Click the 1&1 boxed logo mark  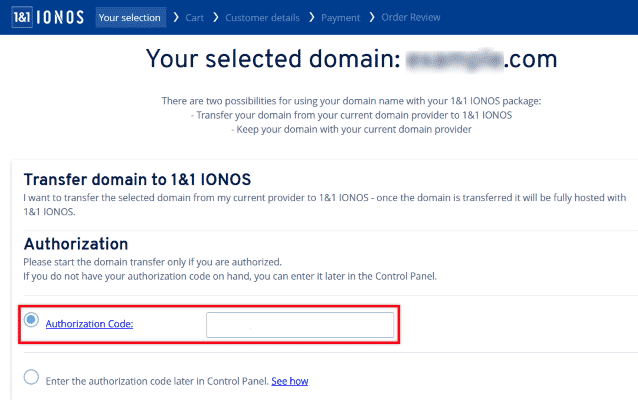22,17
